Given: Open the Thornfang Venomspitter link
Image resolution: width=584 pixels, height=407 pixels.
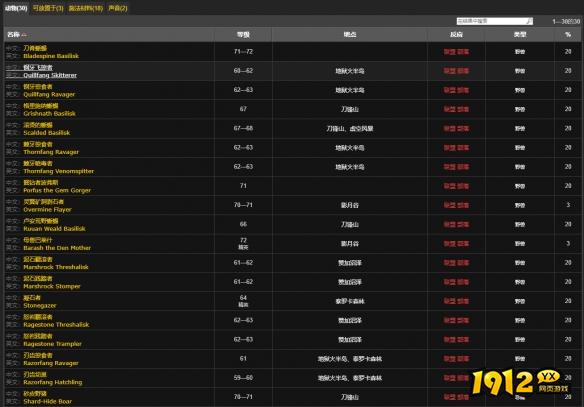Looking at the screenshot, I should (58, 171).
